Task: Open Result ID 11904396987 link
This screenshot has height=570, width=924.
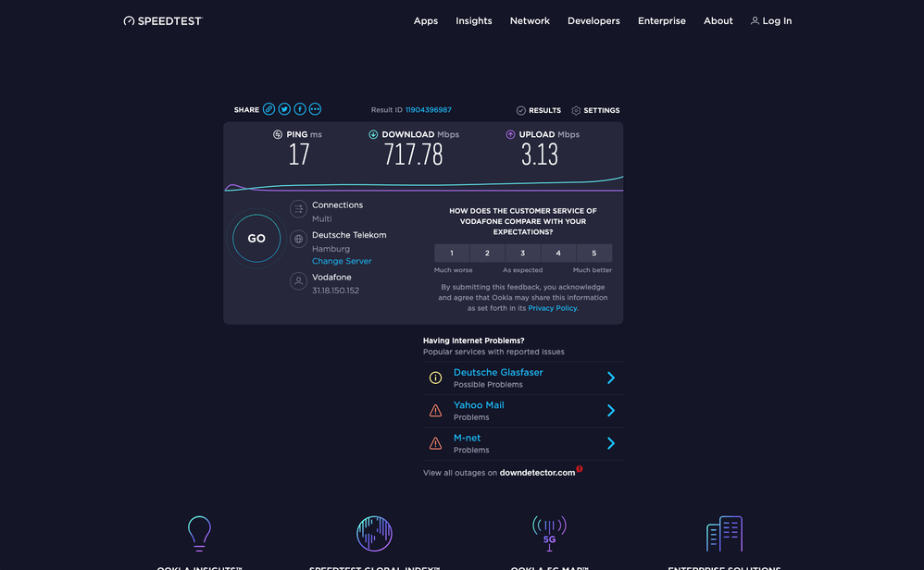Action: 429,109
